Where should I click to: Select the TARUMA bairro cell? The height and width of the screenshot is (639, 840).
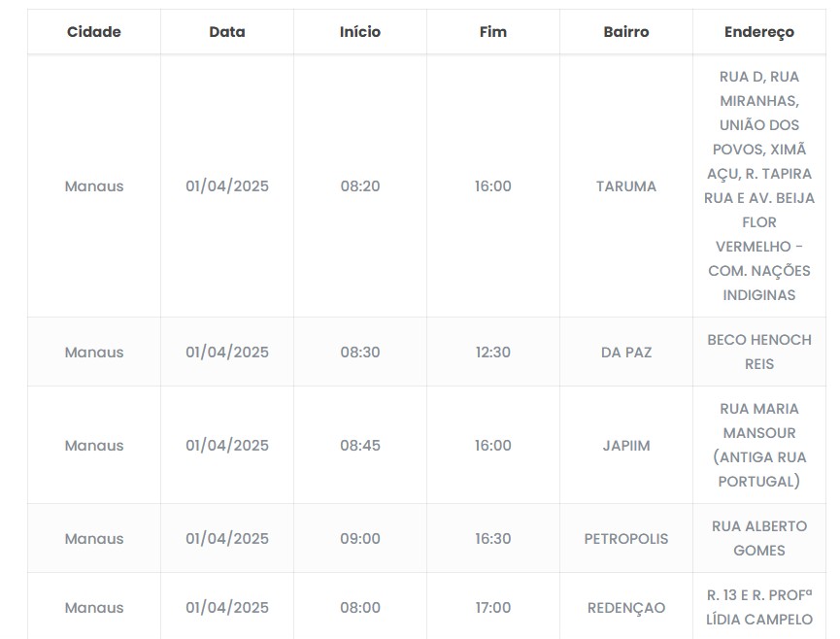tap(626, 186)
